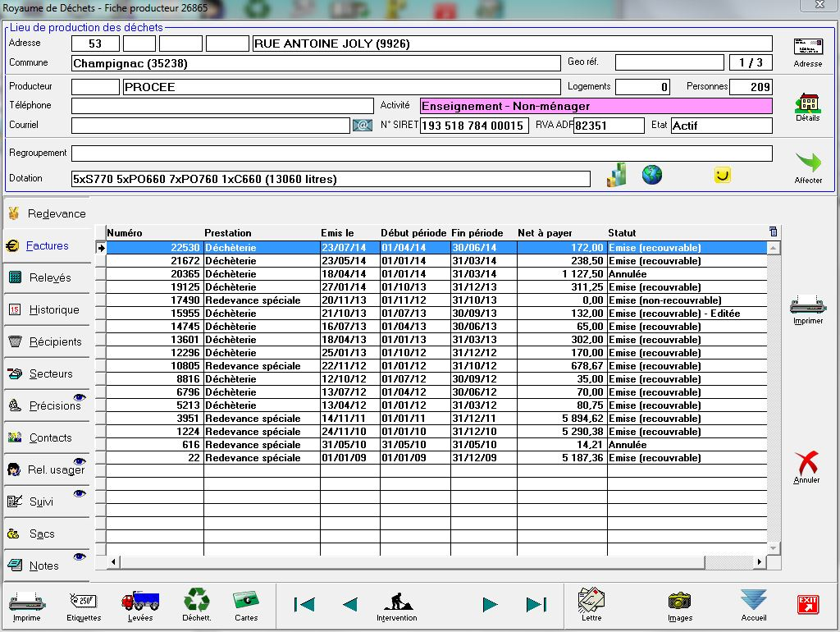Image resolution: width=840 pixels, height=632 pixels.
Task: Go to the last record arrow
Action: click(536, 605)
